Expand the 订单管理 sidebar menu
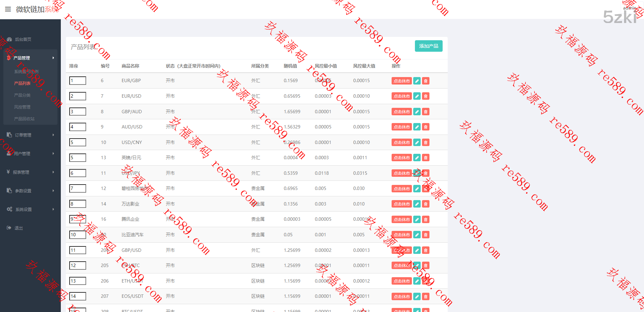644x312 pixels. 30,135
